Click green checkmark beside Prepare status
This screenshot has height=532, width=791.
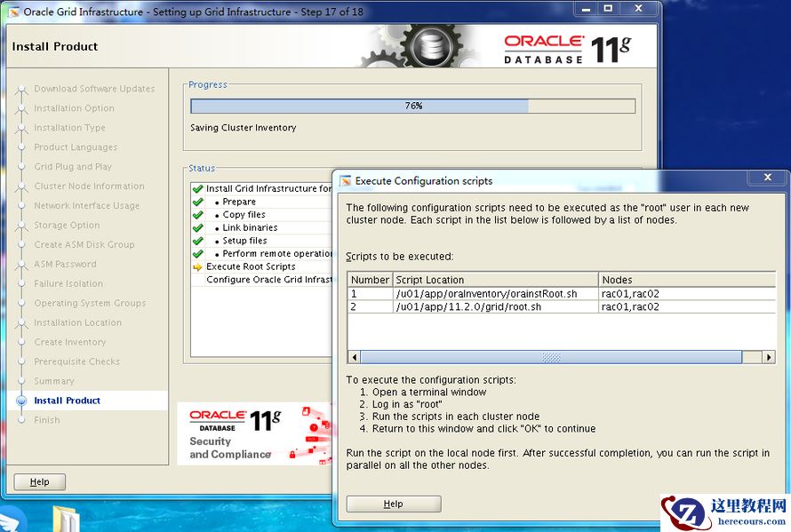[x=197, y=202]
